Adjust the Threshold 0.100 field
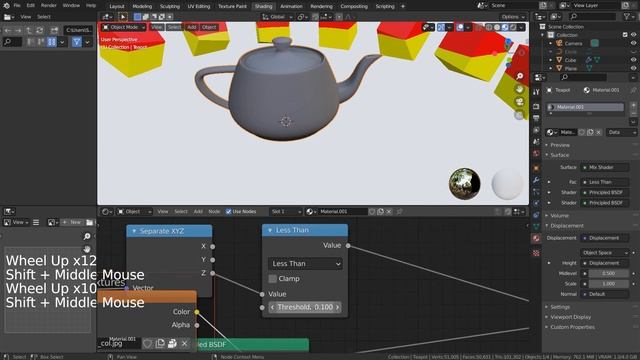 click(x=305, y=307)
